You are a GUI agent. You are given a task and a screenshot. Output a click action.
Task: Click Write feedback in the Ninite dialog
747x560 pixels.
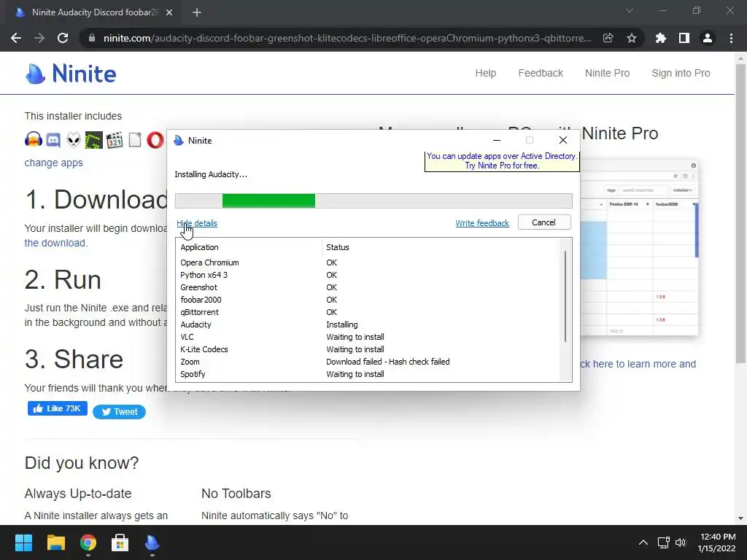[482, 223]
